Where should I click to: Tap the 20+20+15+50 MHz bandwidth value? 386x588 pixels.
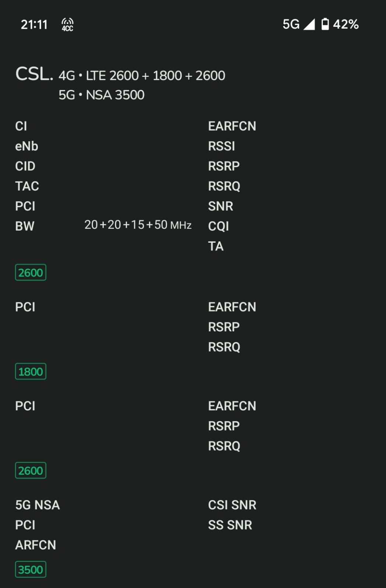138,225
